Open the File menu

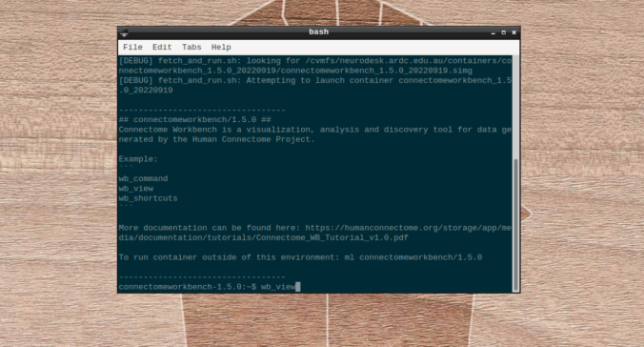pyautogui.click(x=132, y=48)
